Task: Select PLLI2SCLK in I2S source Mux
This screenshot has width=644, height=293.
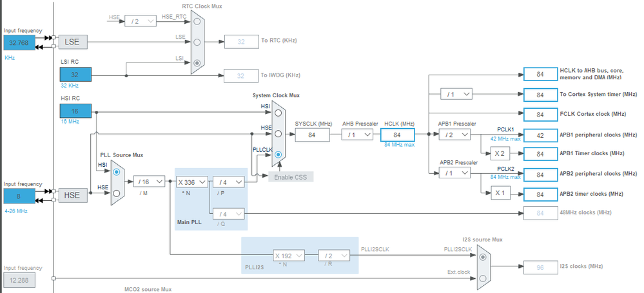Action: (x=483, y=257)
